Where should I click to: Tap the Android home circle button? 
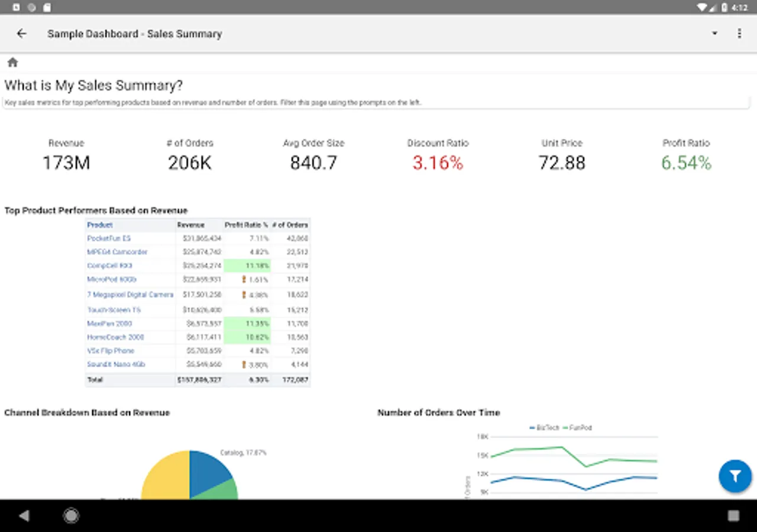72,516
